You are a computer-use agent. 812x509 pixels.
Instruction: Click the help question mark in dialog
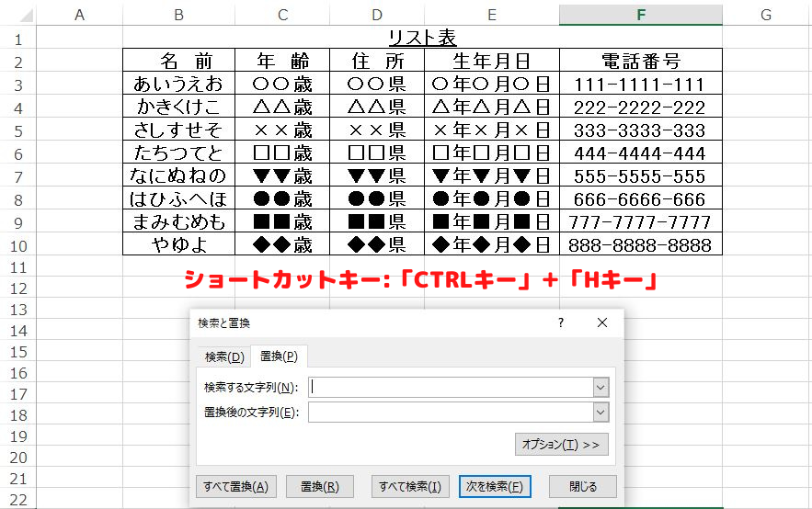click(561, 322)
